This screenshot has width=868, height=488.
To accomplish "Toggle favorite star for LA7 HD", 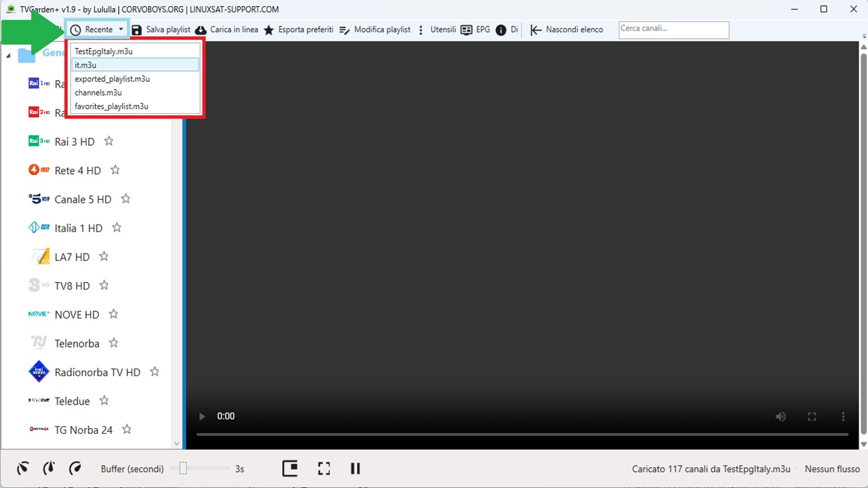I will point(104,257).
